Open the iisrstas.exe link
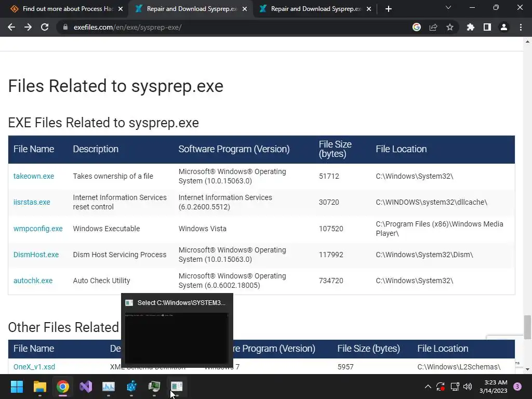 (x=32, y=202)
